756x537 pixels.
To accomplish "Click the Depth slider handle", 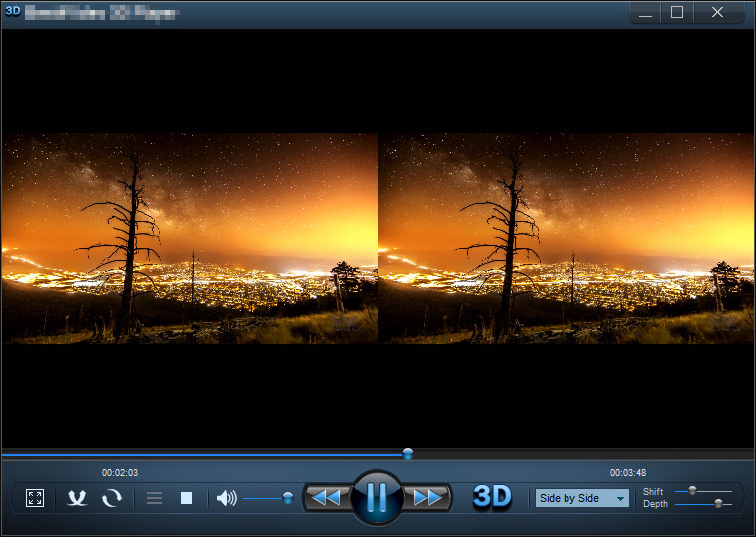I will click(x=718, y=504).
